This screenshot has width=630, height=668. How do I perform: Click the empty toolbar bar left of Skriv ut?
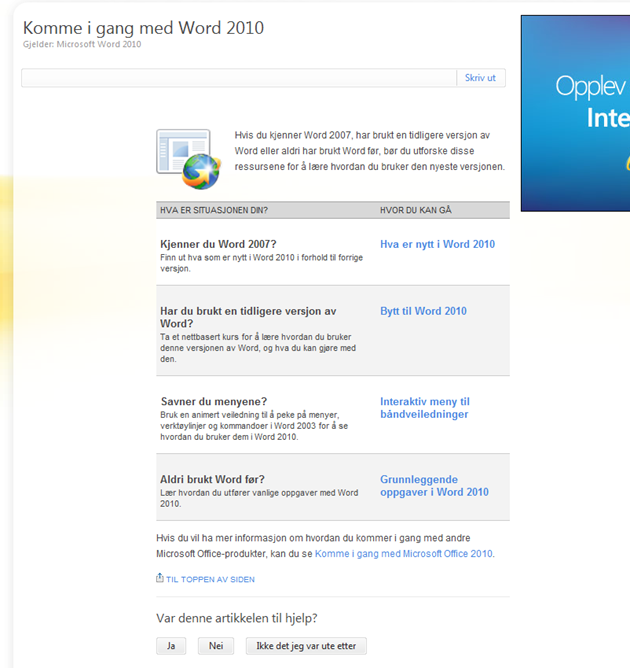(239, 78)
